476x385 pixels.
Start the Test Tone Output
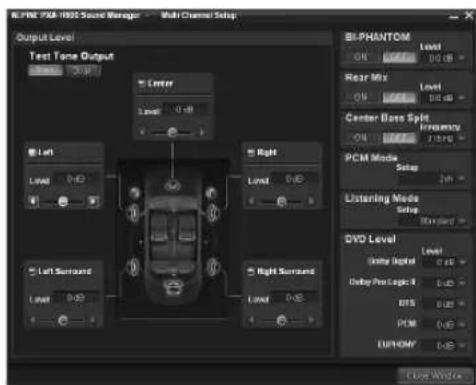(45, 70)
